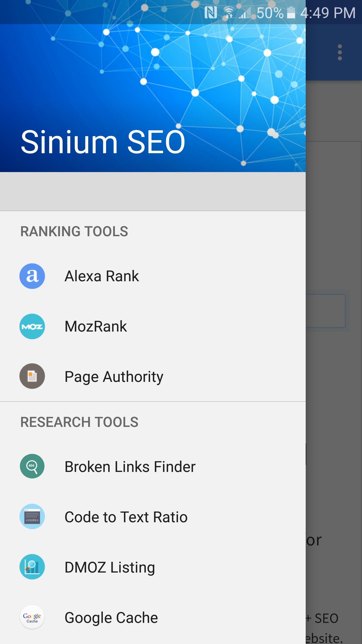Tap the Google Cache icon
This screenshot has height=644, width=362.
click(x=32, y=617)
